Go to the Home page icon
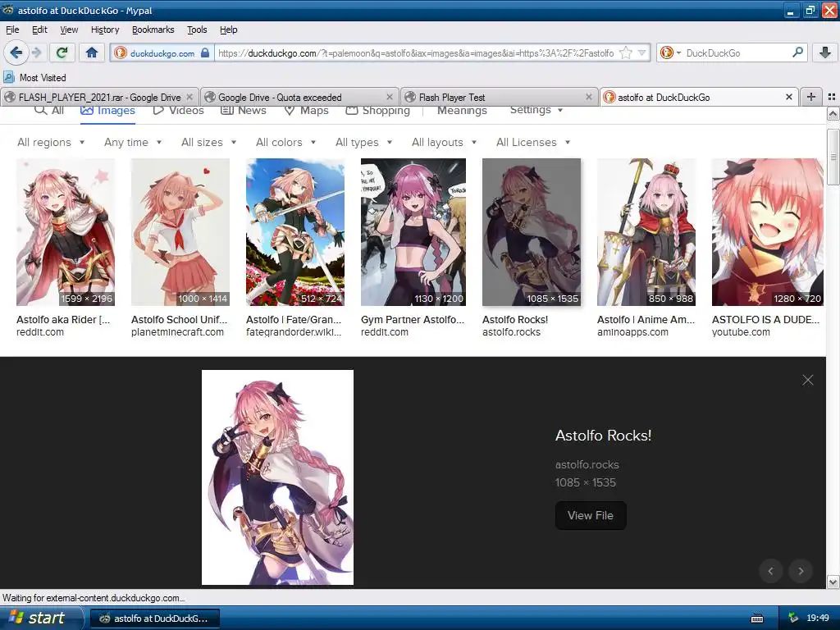 (x=92, y=52)
